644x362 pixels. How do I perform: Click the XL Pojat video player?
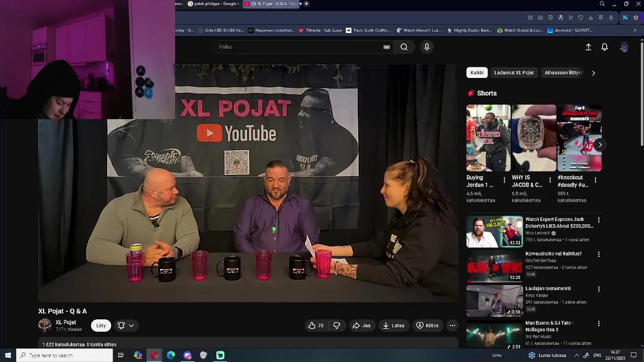(x=249, y=183)
